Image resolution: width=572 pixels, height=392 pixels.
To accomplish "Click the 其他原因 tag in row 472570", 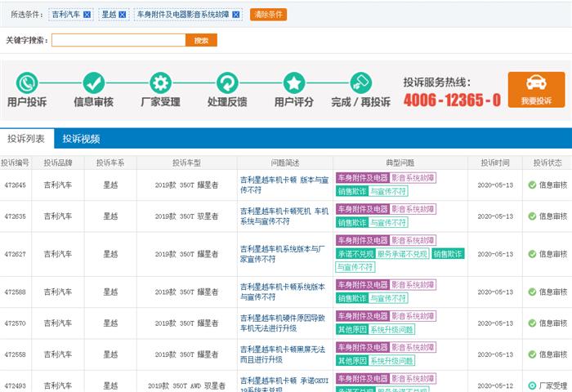I will tap(352, 330).
